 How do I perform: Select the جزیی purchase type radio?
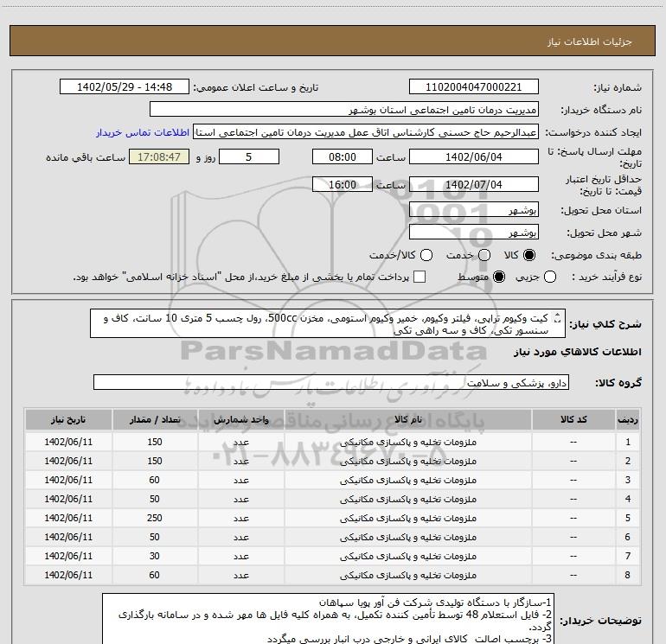point(550,277)
